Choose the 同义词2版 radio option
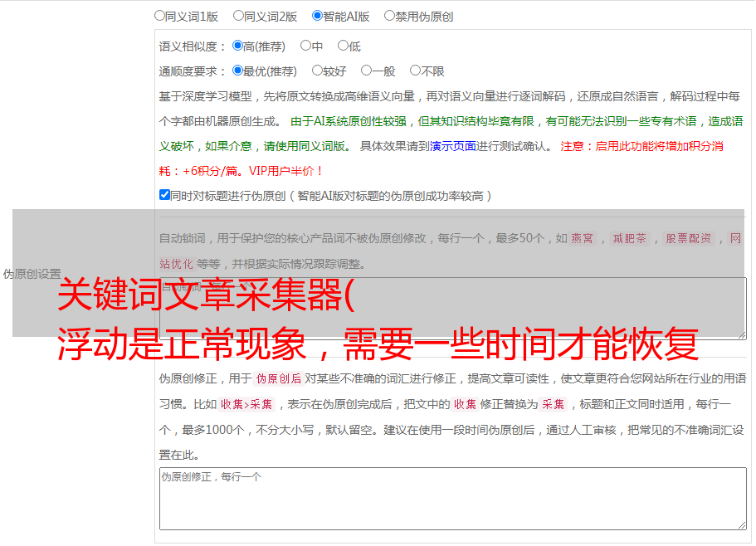The height and width of the screenshot is (546, 756). click(238, 15)
